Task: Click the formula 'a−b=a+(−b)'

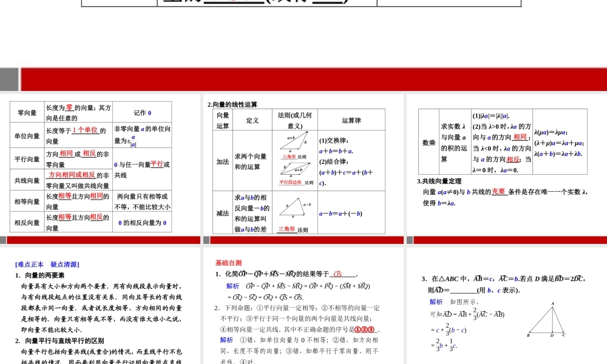Action: tap(341, 213)
